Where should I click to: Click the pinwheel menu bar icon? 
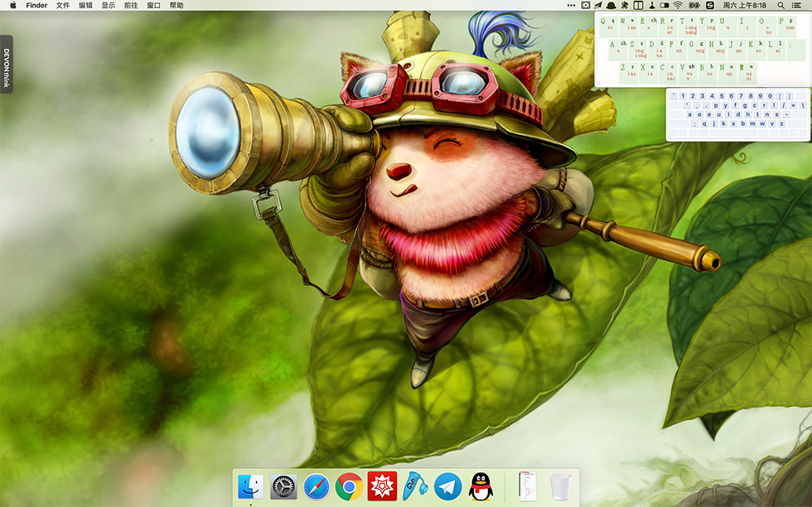click(x=625, y=5)
